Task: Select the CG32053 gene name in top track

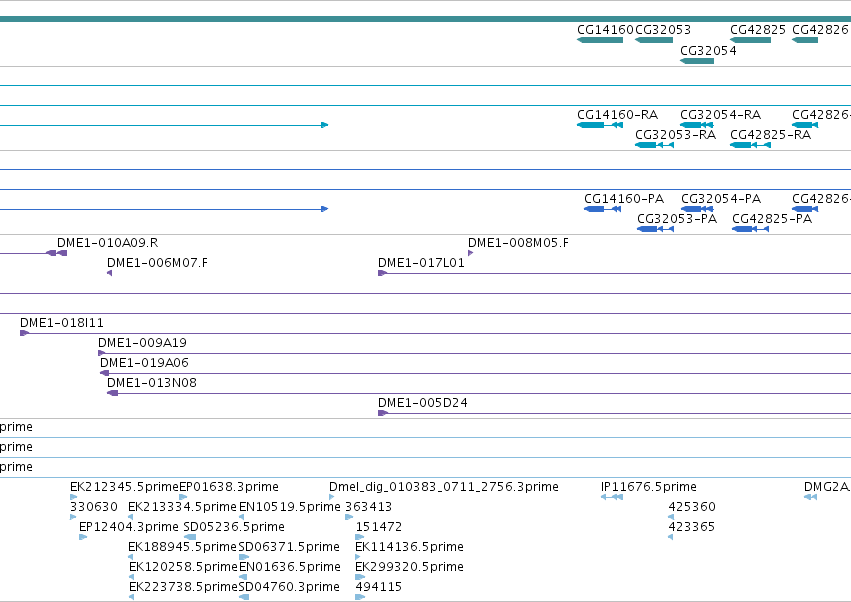Action: click(x=663, y=30)
